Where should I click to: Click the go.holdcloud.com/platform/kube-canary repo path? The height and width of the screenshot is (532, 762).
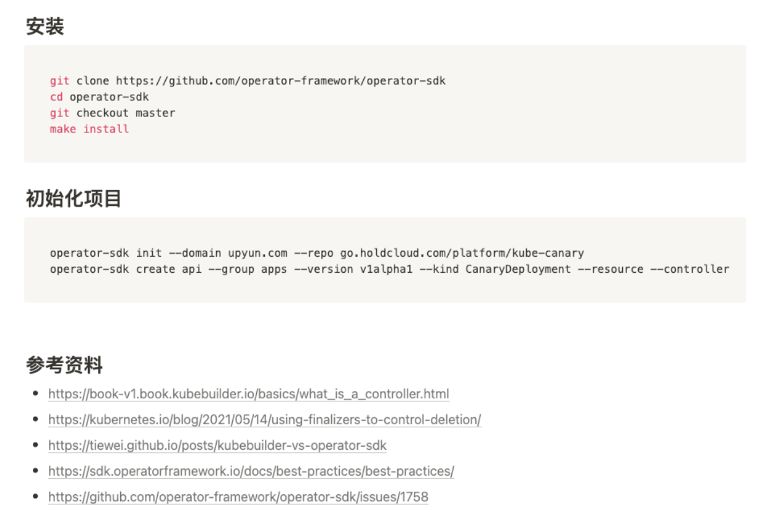tap(462, 253)
